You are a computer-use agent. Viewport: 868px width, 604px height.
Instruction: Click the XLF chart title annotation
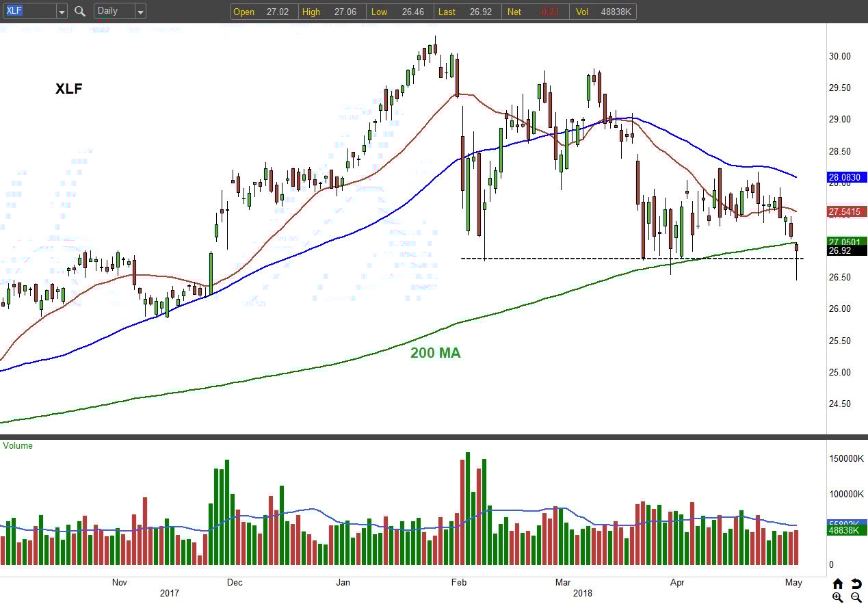pyautogui.click(x=68, y=88)
